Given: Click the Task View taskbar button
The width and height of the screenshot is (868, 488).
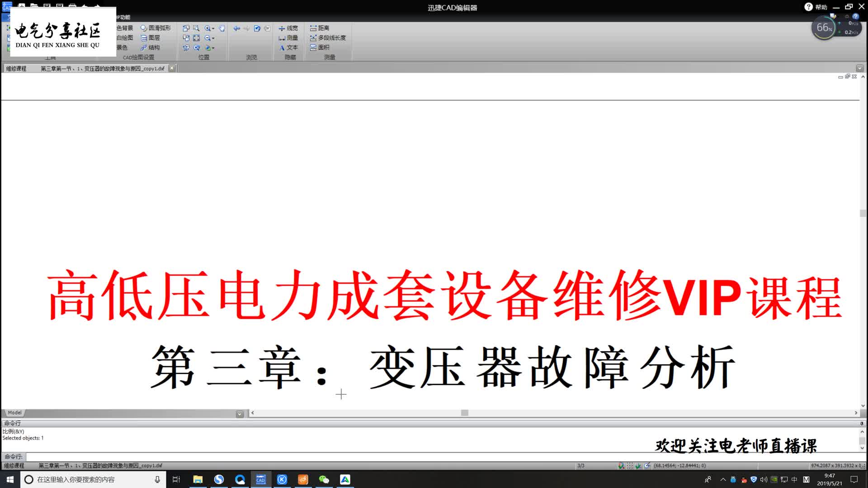Looking at the screenshot, I should [176, 479].
